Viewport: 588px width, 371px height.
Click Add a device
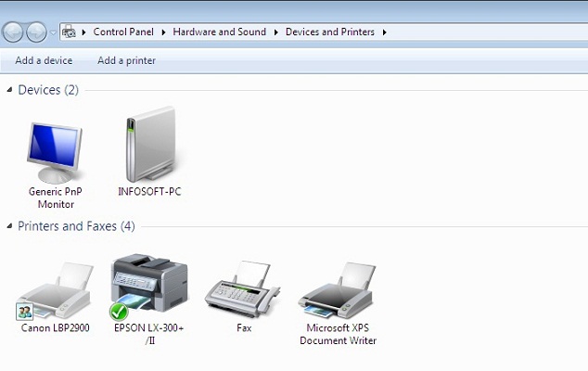pyautogui.click(x=44, y=60)
